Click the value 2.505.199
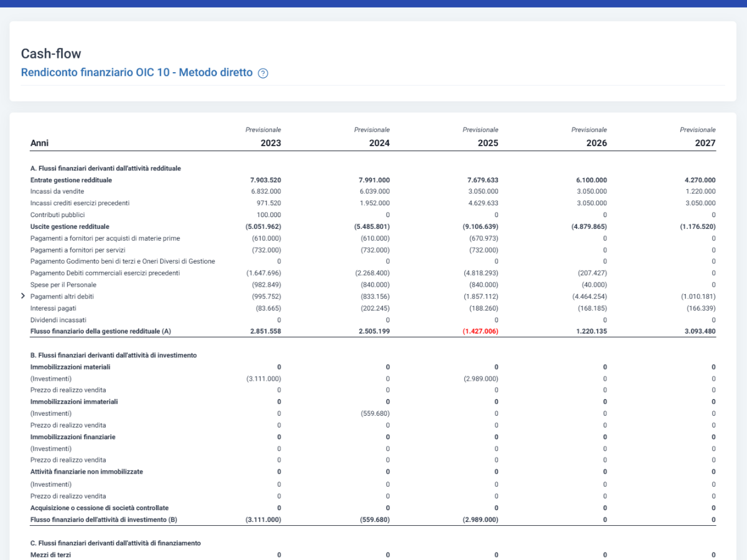The width and height of the screenshot is (747, 560). (x=375, y=332)
